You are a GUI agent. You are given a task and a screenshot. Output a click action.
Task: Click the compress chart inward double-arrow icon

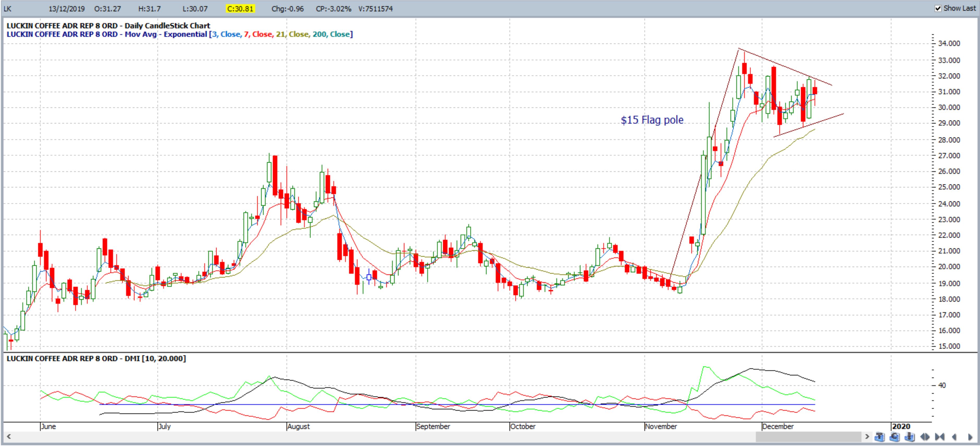click(940, 437)
